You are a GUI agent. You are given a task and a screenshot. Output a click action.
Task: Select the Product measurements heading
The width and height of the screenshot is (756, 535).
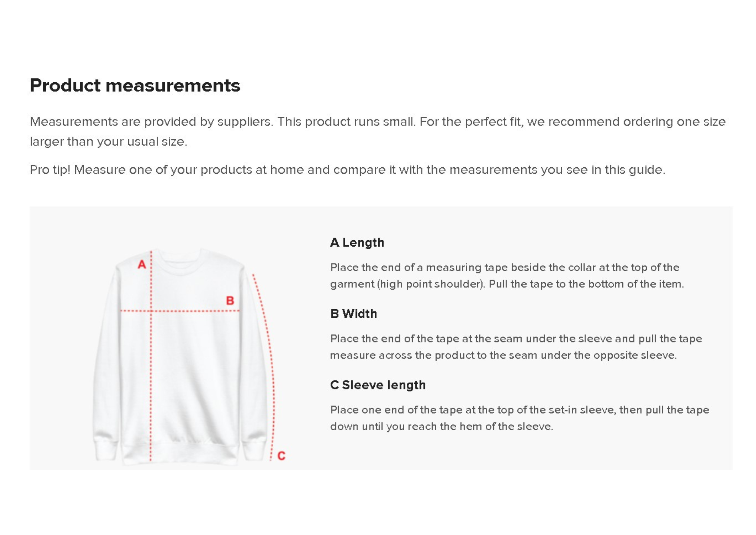click(135, 85)
